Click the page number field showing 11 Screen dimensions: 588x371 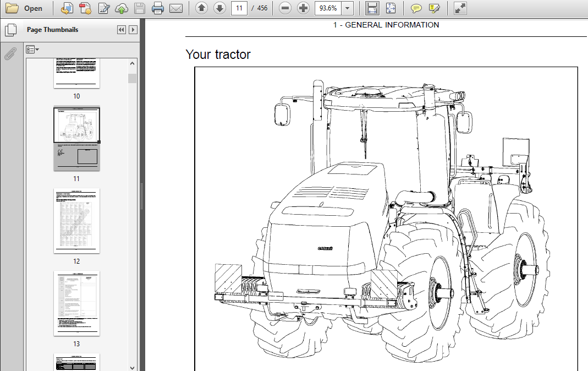[239, 8]
